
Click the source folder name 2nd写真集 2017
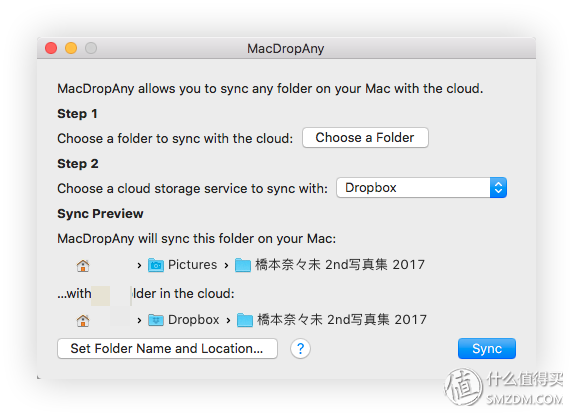tap(375, 265)
